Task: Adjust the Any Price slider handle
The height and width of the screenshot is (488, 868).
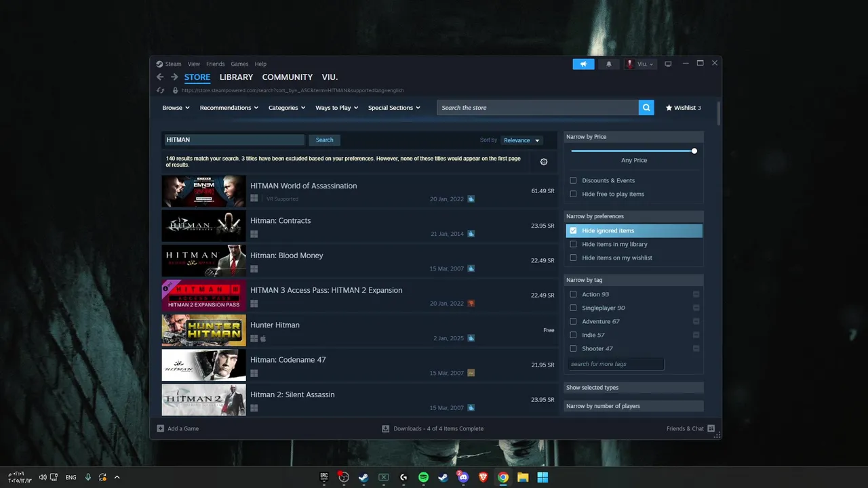Action: (694, 151)
